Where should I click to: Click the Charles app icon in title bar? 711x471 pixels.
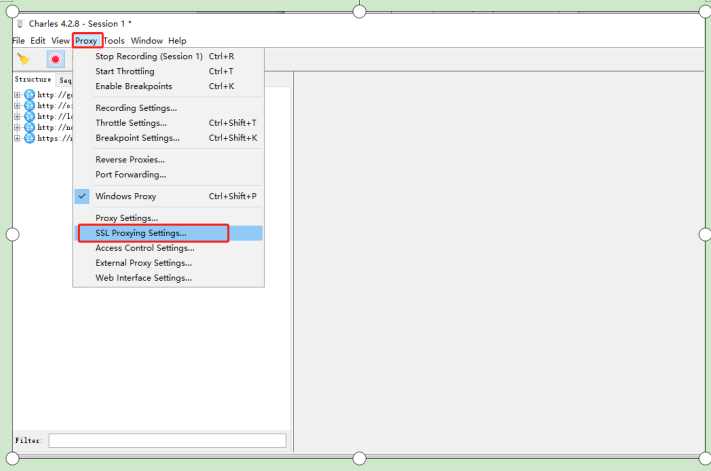click(x=19, y=24)
